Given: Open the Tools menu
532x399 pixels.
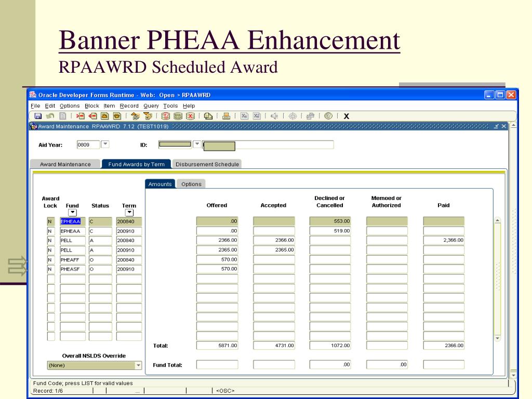Looking at the screenshot, I should 170,106.
